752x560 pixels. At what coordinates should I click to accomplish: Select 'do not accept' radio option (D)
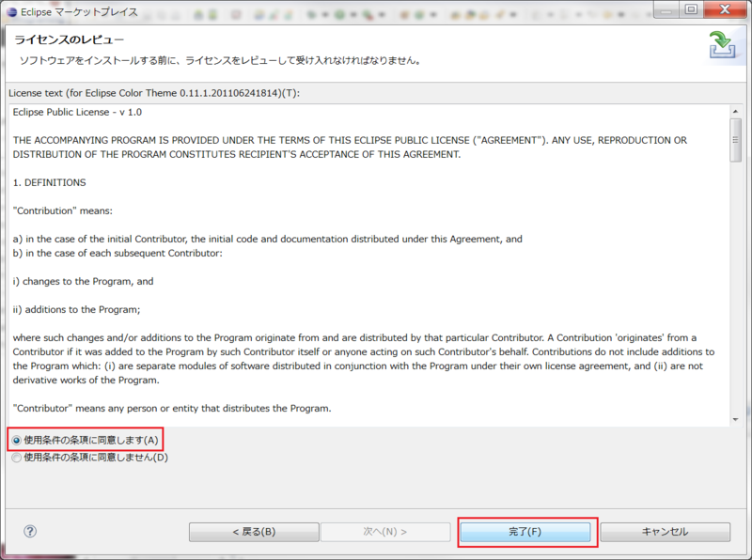tap(17, 458)
